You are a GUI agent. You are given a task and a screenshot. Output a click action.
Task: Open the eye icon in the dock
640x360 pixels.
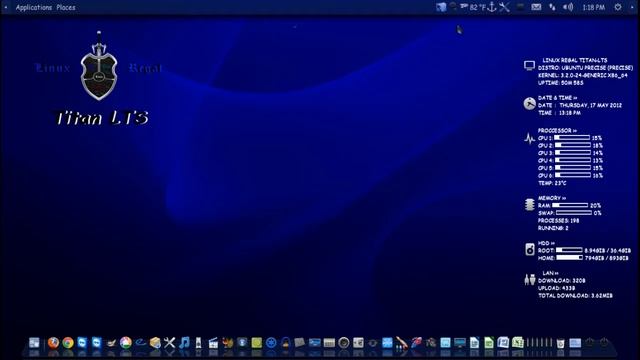(x=372, y=343)
